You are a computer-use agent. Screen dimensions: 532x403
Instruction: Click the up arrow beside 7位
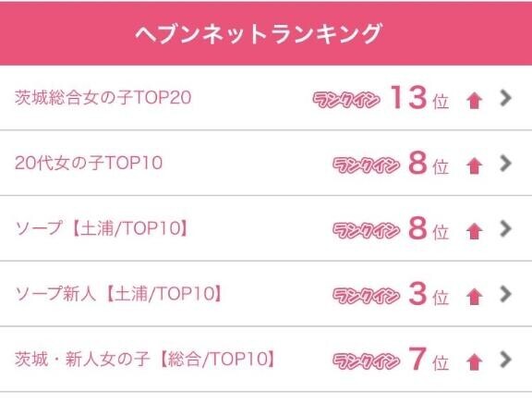click(474, 362)
